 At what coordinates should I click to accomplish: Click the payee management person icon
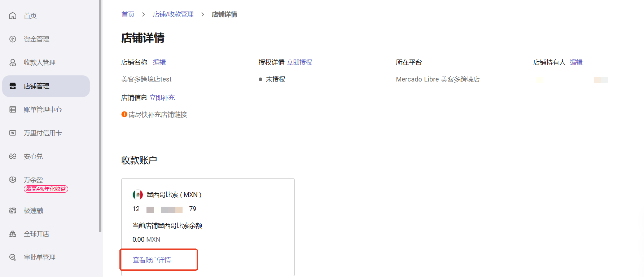tap(13, 62)
